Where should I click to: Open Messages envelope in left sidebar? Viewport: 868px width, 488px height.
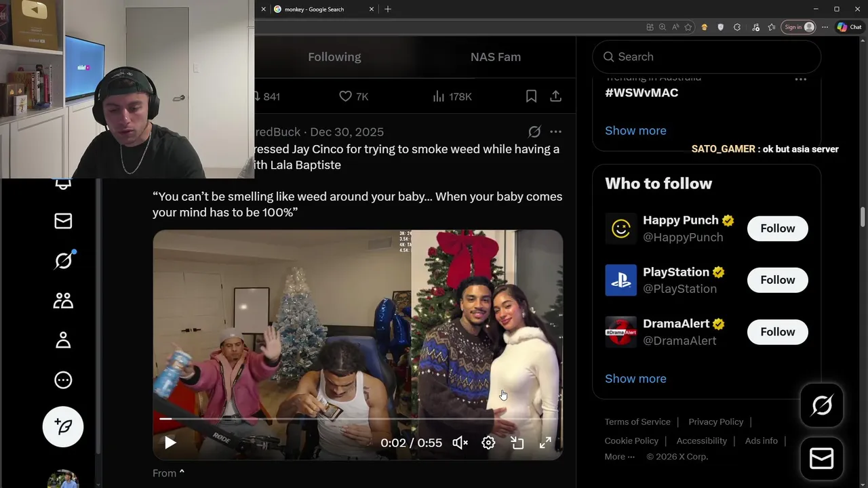(x=63, y=221)
